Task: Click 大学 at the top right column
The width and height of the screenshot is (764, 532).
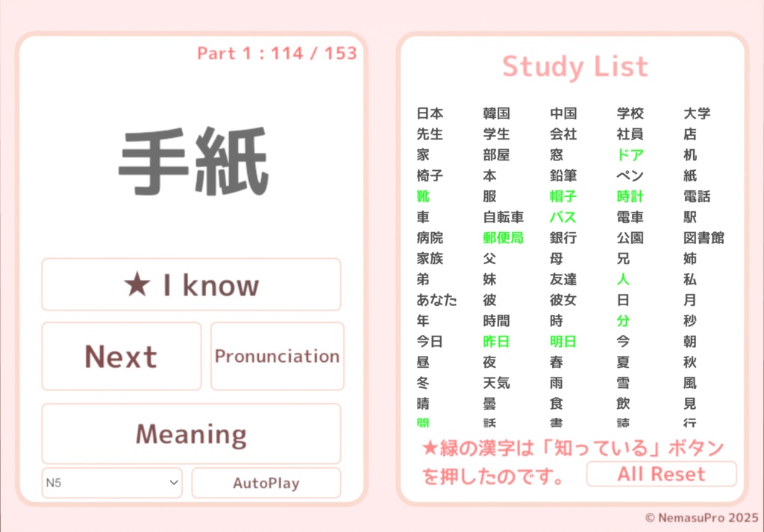Action: coord(695,113)
